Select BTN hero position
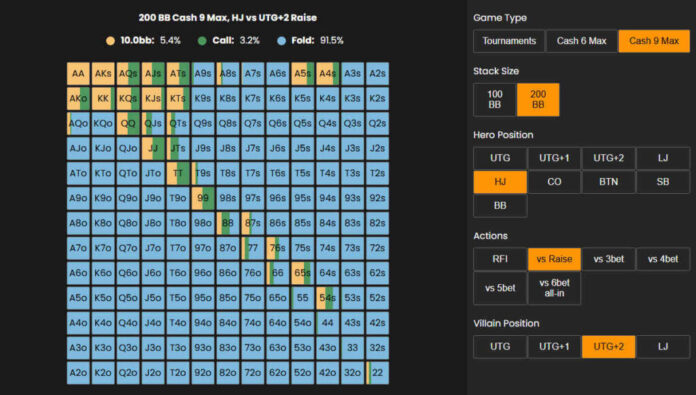This screenshot has height=395, width=696. [609, 182]
